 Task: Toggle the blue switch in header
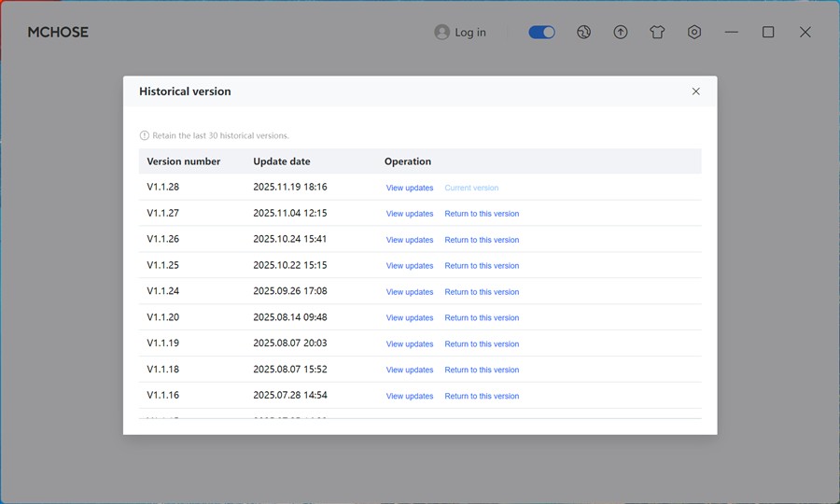pos(541,32)
